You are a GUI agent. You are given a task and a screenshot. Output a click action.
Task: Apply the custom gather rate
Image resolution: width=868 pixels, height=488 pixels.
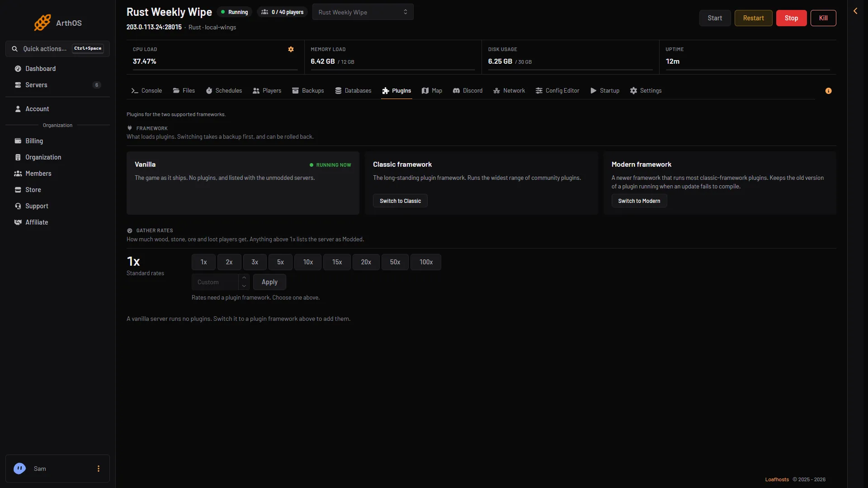269,282
